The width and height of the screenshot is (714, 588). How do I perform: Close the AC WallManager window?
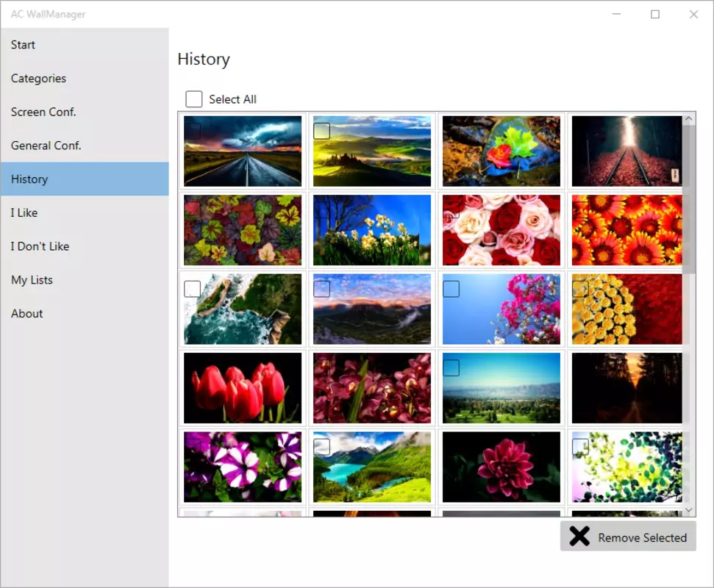click(x=693, y=14)
